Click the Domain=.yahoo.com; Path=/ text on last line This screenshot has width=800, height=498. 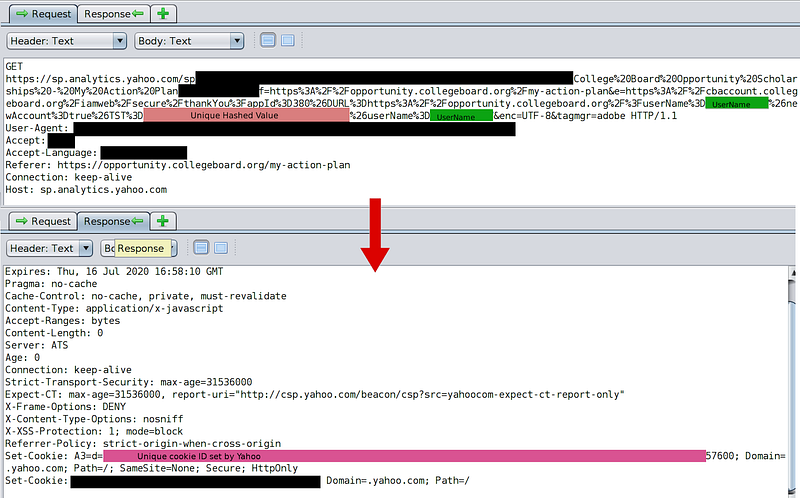point(397,481)
